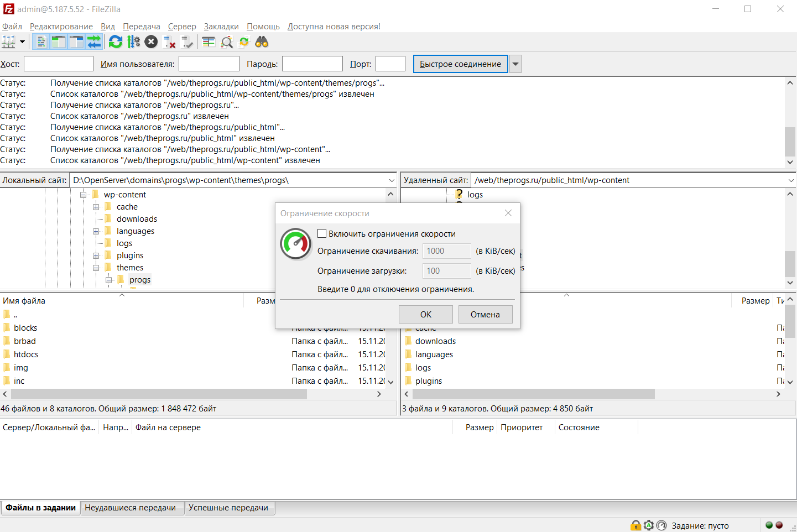Toggle the transfer queue display icon

coord(94,42)
